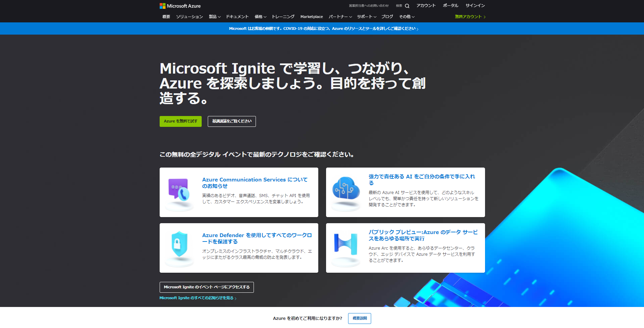Click the サインイン link
Image resolution: width=644 pixels, height=328 pixels.
tap(475, 5)
